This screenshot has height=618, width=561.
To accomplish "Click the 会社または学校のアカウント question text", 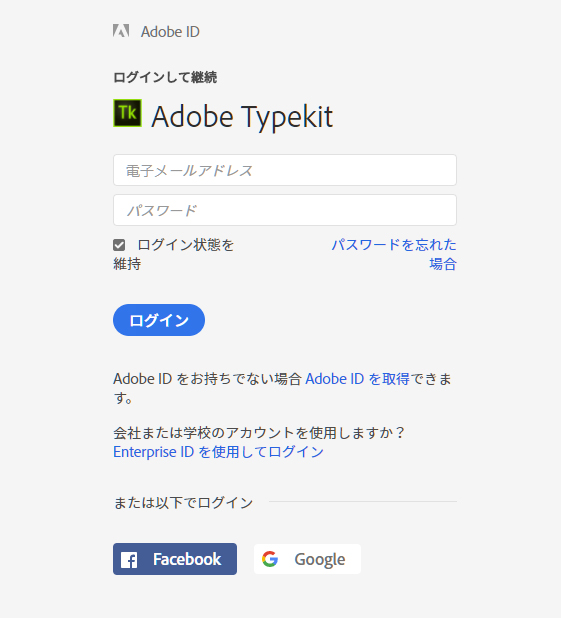I will pyautogui.click(x=259, y=433).
